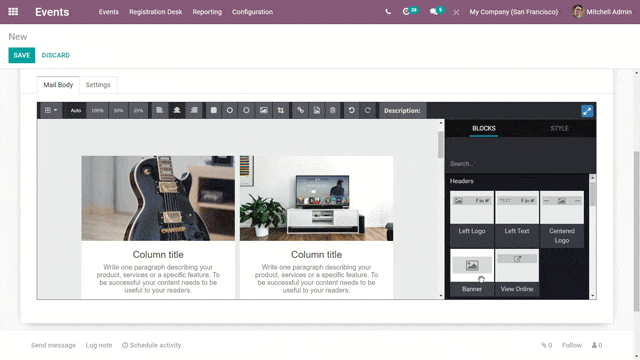Screen dimensions: 640x360
Task: Click the DISCARD link
Action: click(x=56, y=55)
